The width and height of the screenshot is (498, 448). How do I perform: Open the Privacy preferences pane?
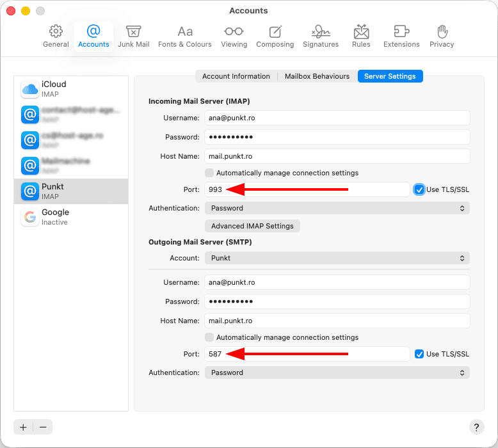coord(442,36)
